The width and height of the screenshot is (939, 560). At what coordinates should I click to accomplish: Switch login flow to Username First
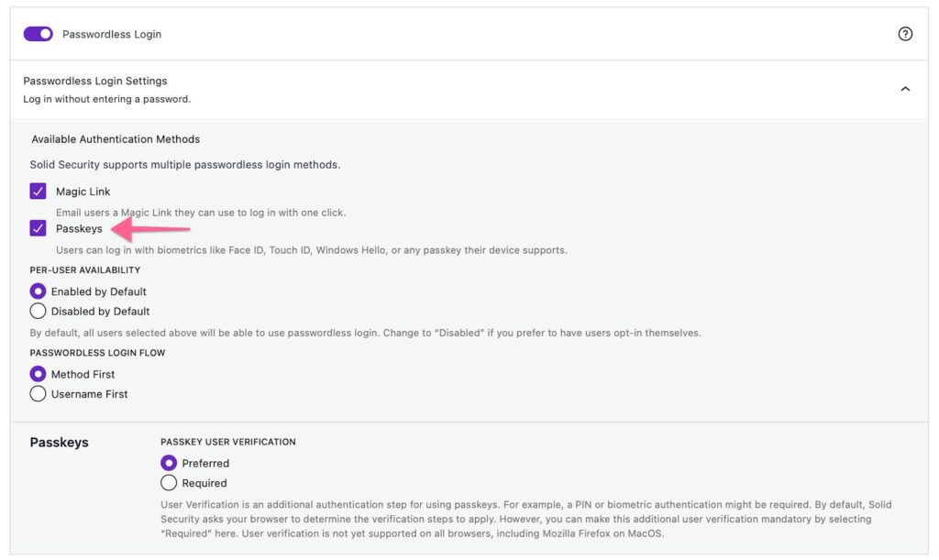(39, 394)
